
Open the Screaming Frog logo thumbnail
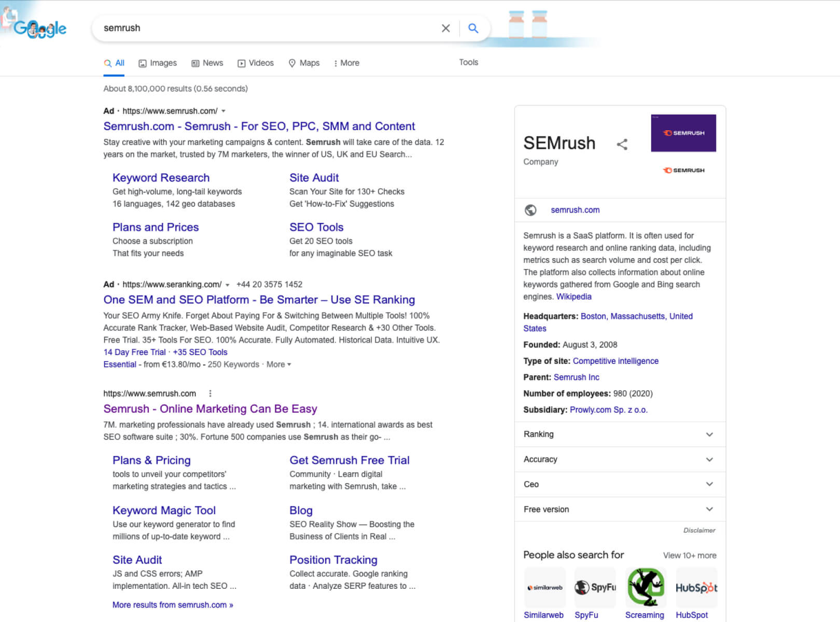[646, 587]
